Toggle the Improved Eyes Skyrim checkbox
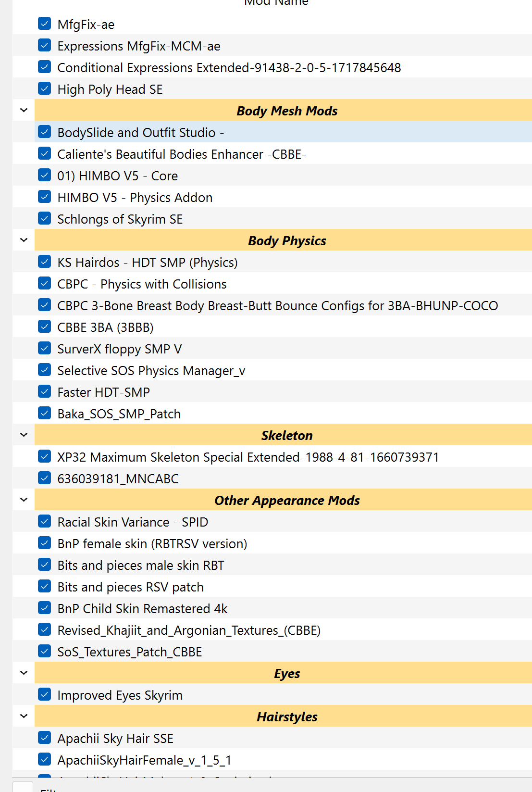Screen dimensions: 532x792 coord(44,694)
